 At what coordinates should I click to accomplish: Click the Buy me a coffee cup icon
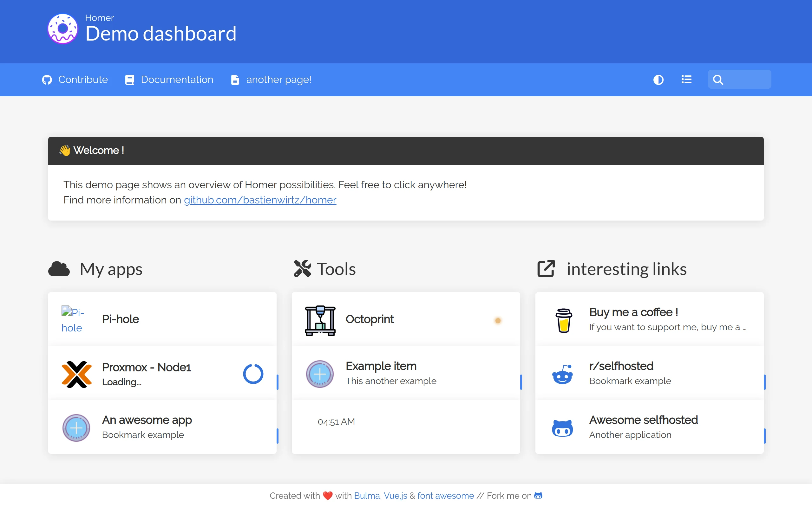point(563,320)
